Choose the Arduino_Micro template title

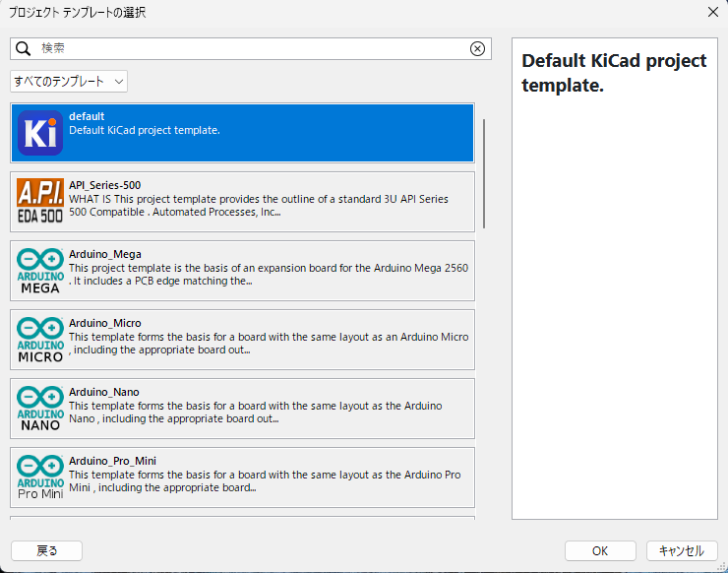pyautogui.click(x=105, y=323)
